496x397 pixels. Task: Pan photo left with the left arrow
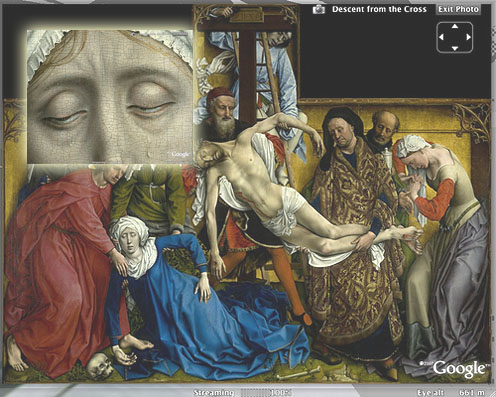(x=441, y=37)
